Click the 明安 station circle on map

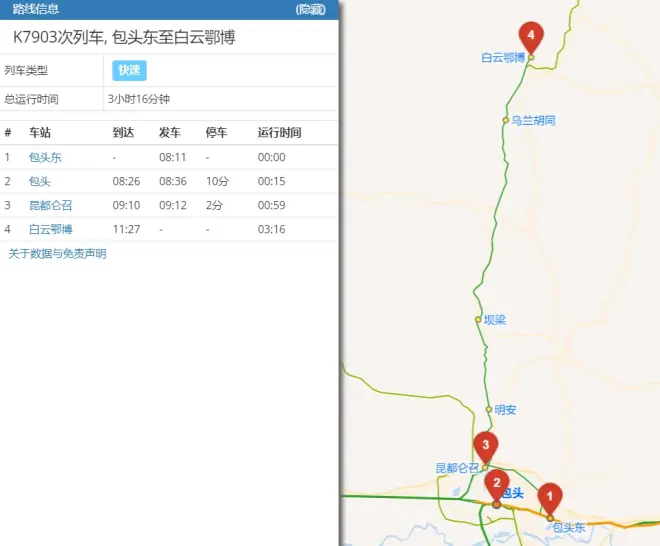pos(489,410)
